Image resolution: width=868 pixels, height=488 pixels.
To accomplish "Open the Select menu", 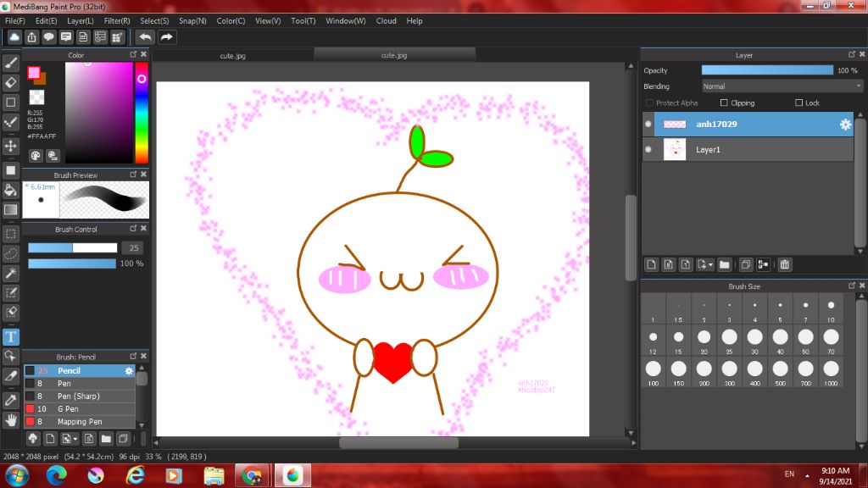I will 154,21.
